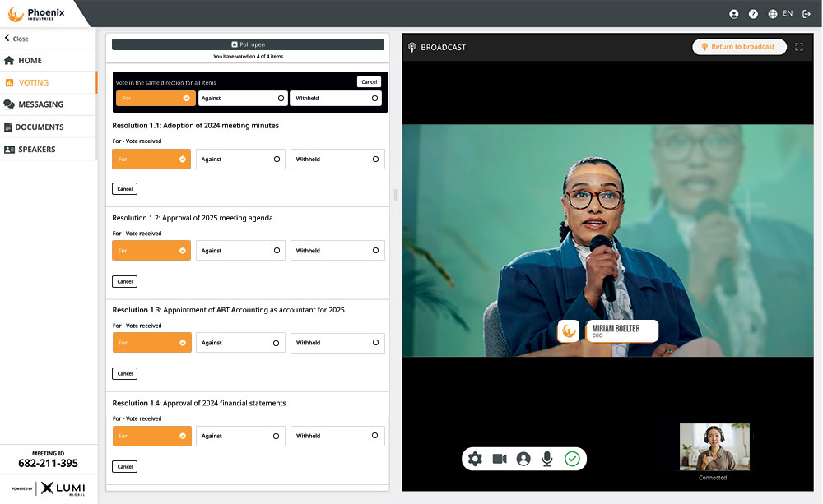823x504 pixels.
Task: Cancel your vote on Resolution 1.1
Action: (x=124, y=188)
